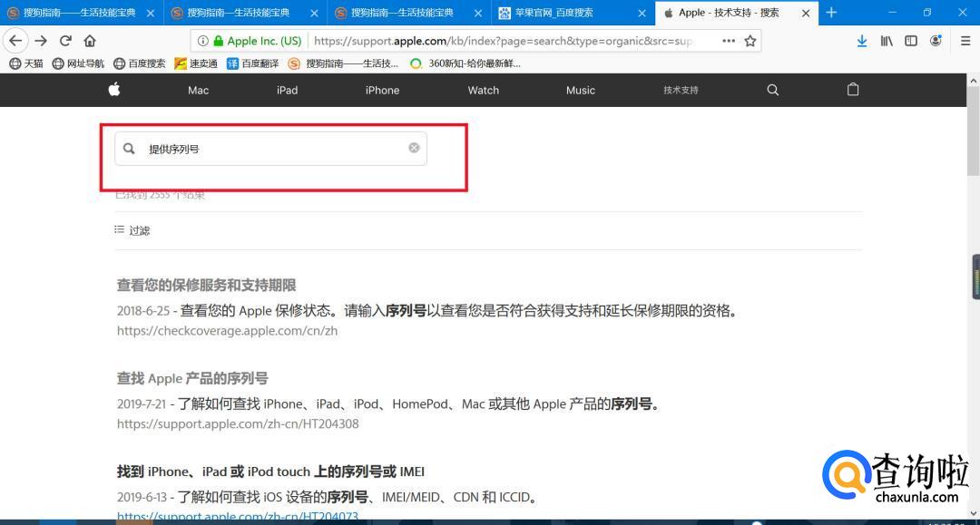The image size is (980, 525).
Task: Focus the 提供序列号 search field
Action: pyautogui.click(x=270, y=149)
